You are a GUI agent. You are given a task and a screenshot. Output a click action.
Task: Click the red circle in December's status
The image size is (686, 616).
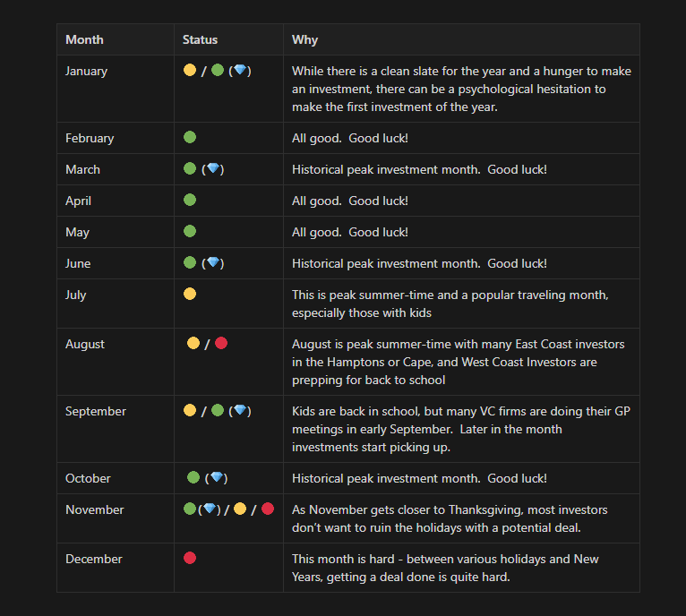(x=190, y=558)
